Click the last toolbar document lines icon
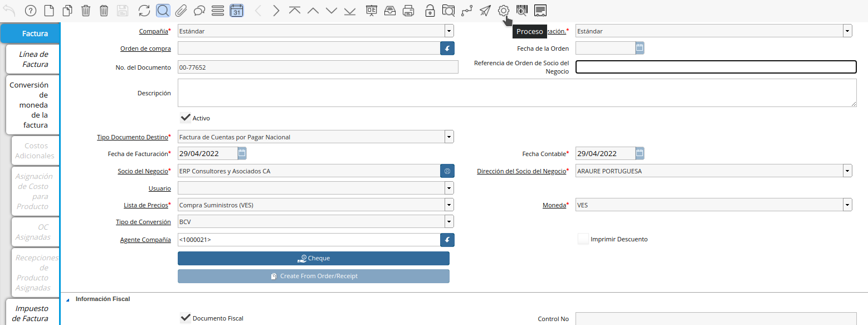The image size is (868, 325). 540,11
